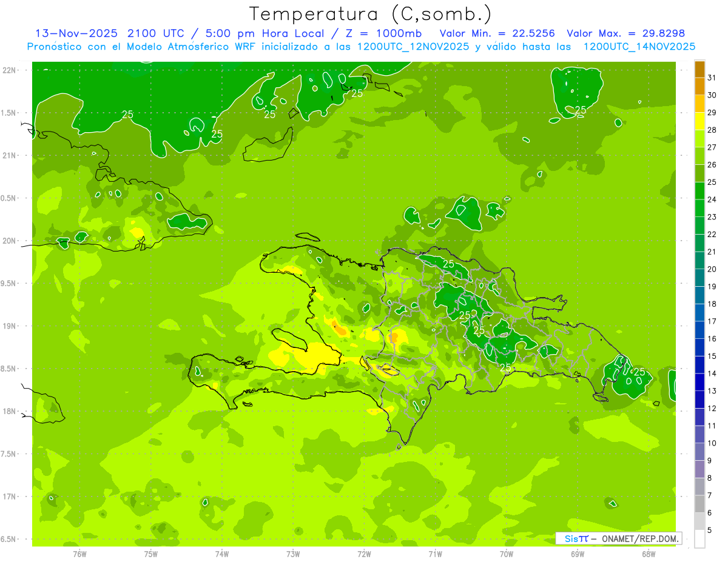This screenshot has height=562, width=728.
Task: Click the legend scale value "23"
Action: [x=712, y=217]
